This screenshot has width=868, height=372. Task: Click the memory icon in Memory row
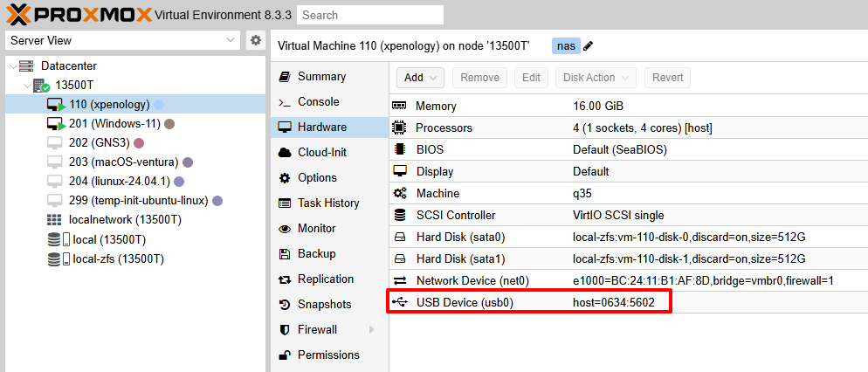point(399,106)
